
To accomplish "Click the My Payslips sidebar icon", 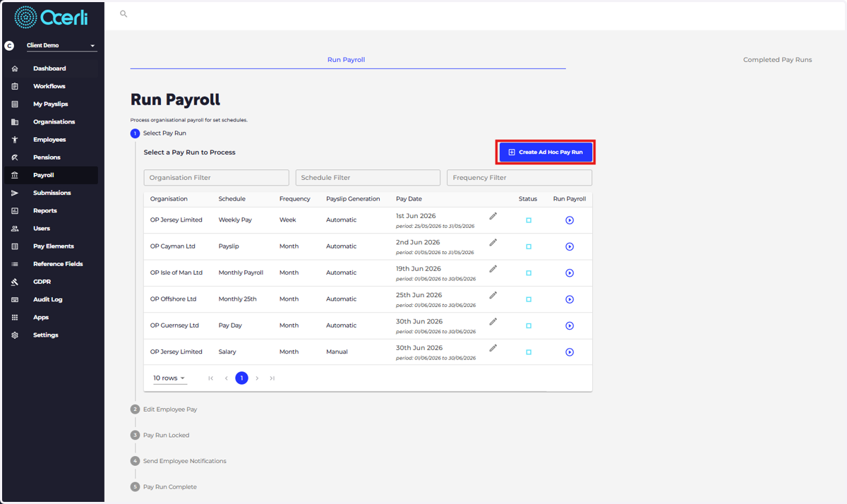I will [15, 104].
